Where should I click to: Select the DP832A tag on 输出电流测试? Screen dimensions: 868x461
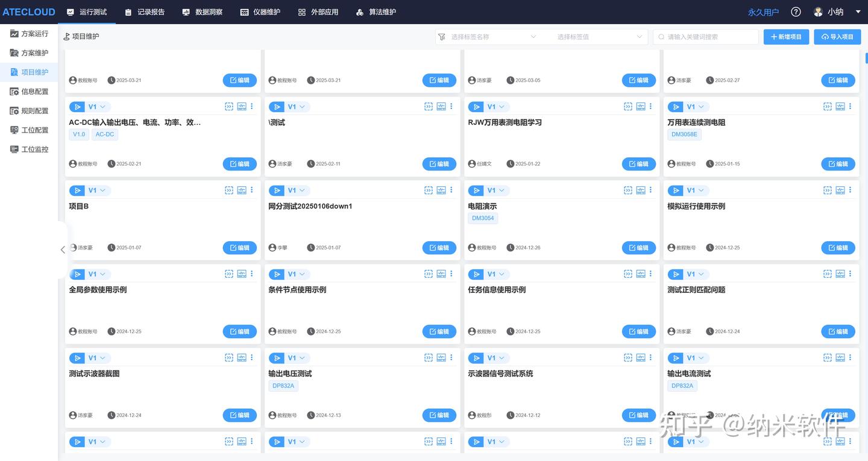pos(682,385)
